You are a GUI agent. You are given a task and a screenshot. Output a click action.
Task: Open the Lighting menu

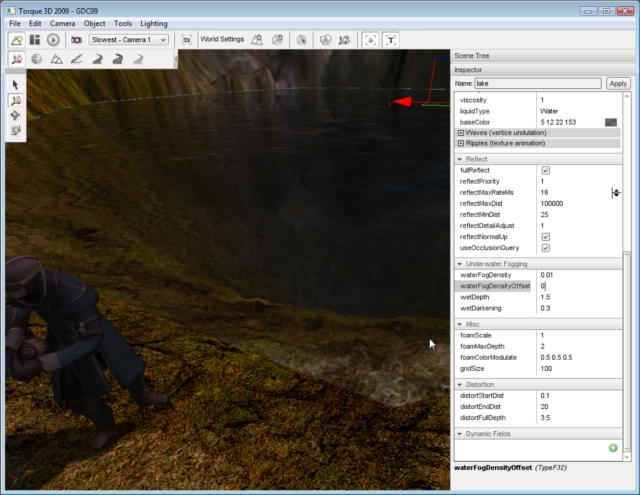click(154, 22)
